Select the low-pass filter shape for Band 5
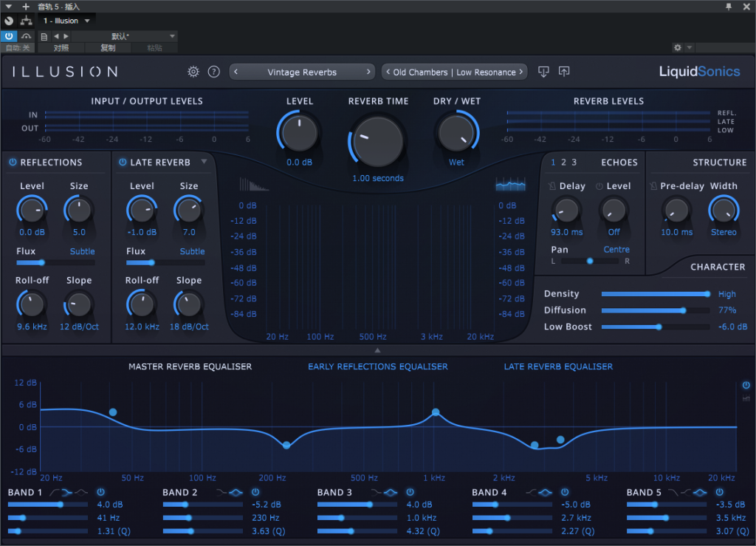The image size is (756, 546). coord(673,493)
